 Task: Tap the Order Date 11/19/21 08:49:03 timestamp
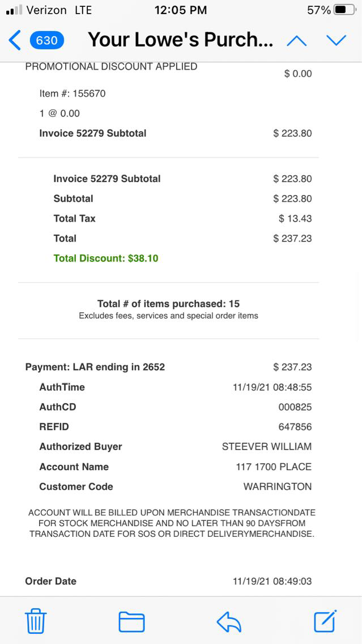(272, 581)
